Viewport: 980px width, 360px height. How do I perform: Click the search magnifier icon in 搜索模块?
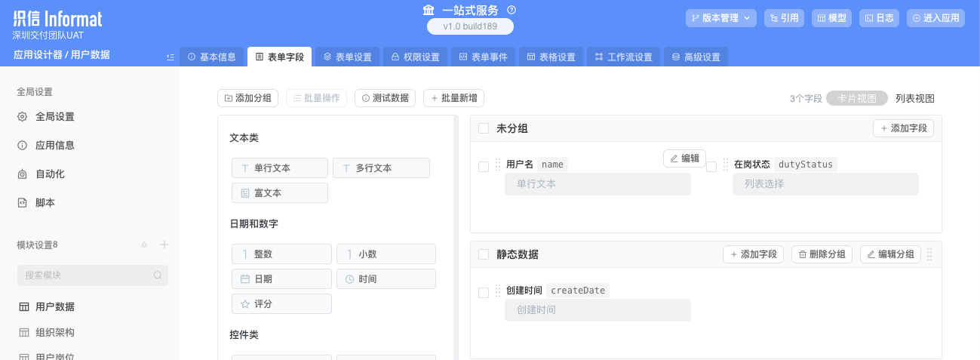pyautogui.click(x=158, y=275)
